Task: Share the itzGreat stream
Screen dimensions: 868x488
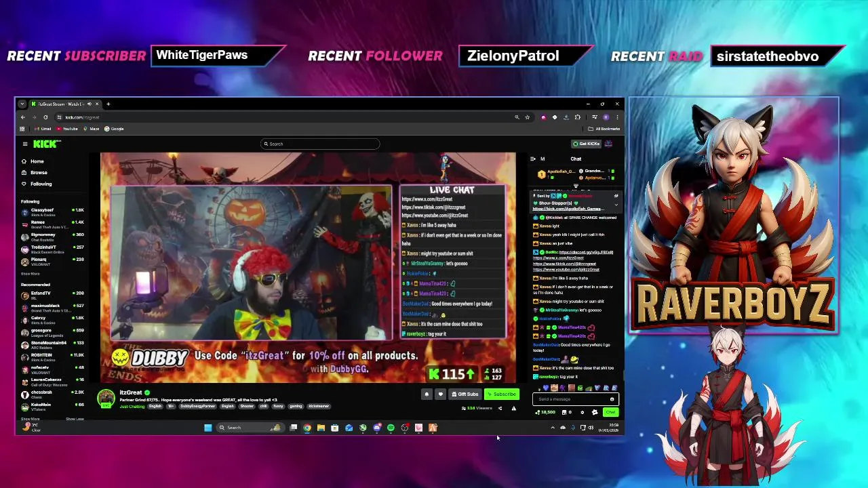Action: tap(500, 409)
